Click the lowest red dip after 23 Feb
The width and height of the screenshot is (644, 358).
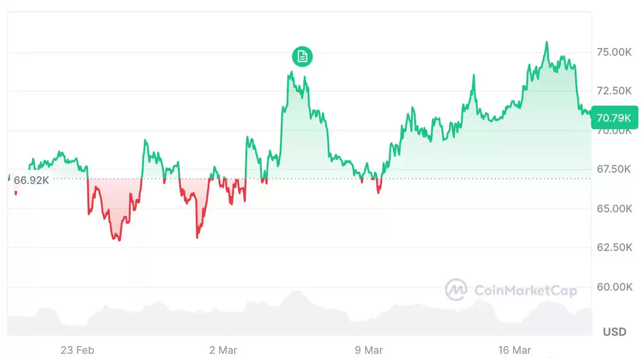pyautogui.click(x=119, y=239)
